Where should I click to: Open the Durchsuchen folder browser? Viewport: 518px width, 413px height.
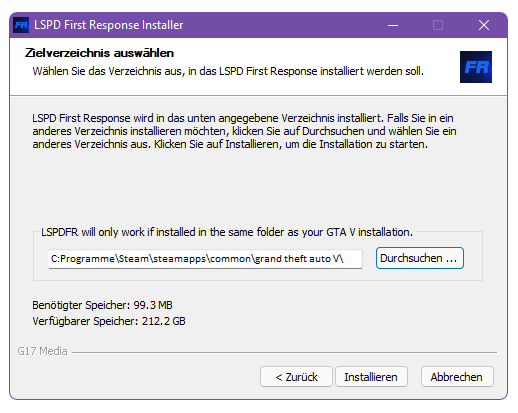[420, 258]
